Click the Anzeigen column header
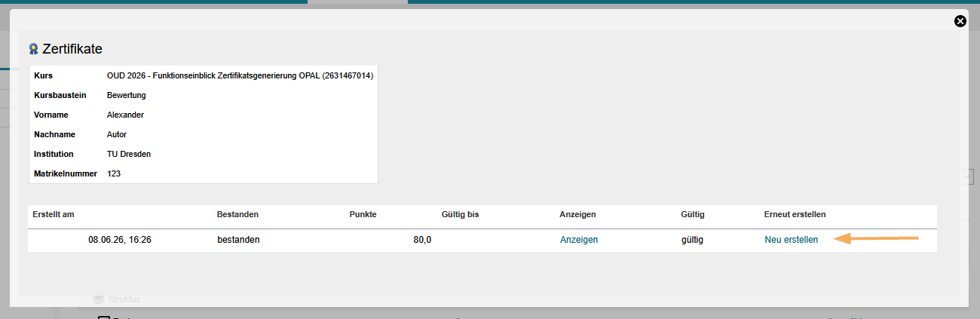 [x=579, y=214]
